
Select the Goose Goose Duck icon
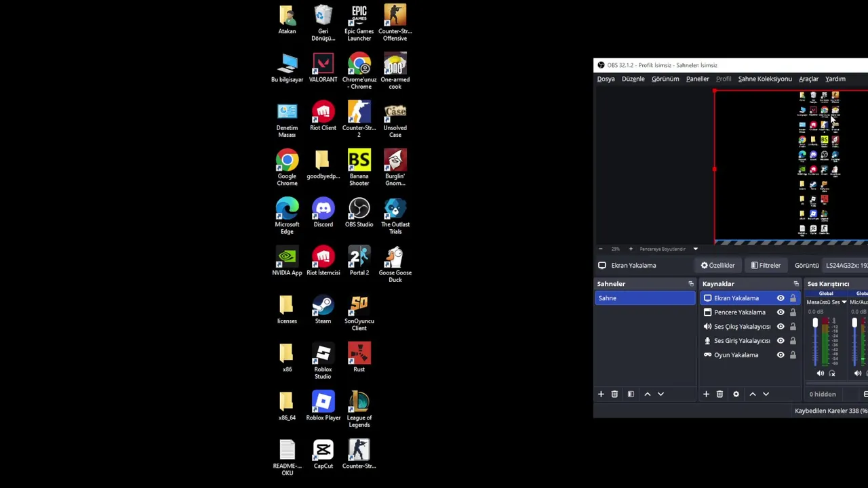click(x=395, y=264)
